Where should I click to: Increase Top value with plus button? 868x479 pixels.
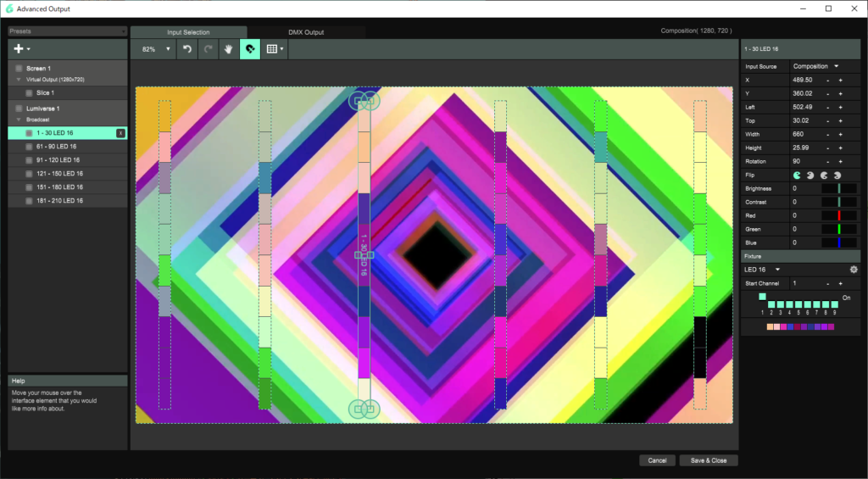coord(840,120)
